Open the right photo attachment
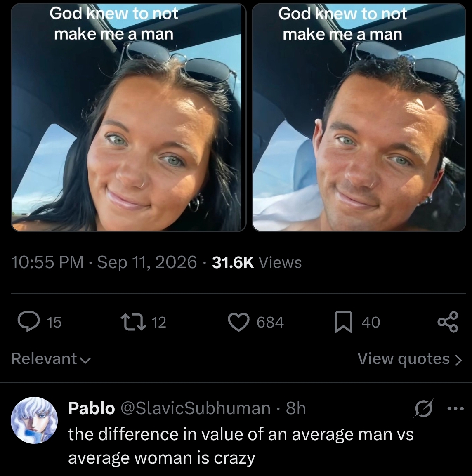The height and width of the screenshot is (476, 472). [x=359, y=117]
